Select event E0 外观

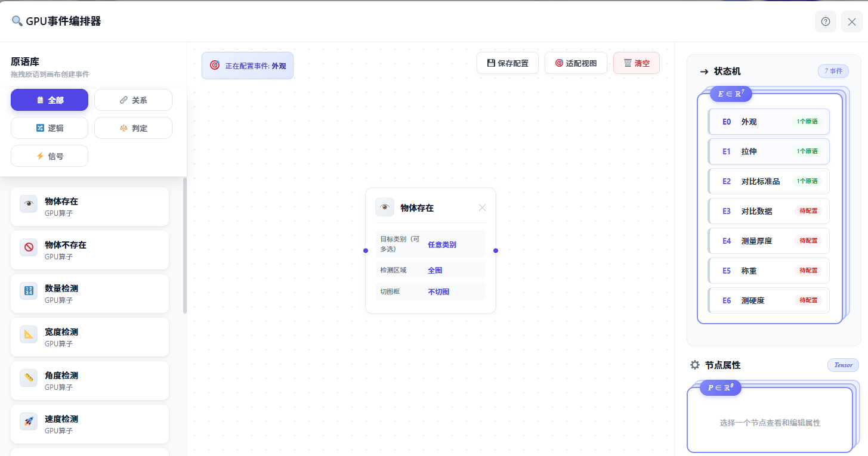[x=768, y=122]
